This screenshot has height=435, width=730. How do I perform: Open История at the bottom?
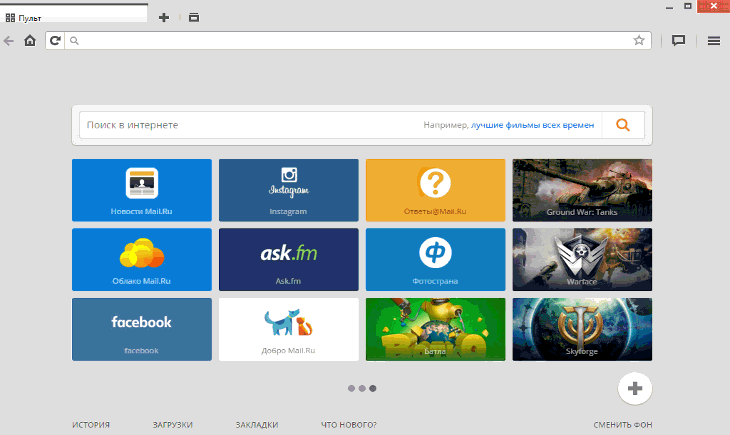tap(91, 425)
